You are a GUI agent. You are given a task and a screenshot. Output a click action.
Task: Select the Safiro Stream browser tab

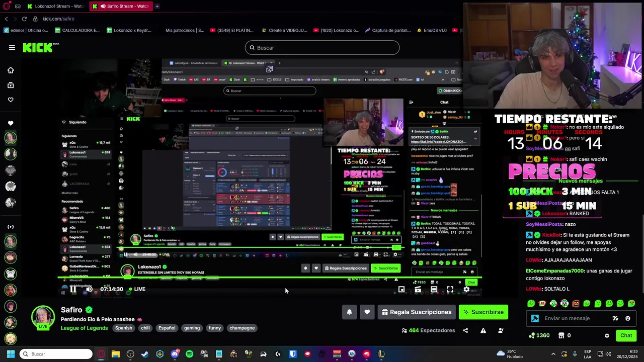coord(120,6)
